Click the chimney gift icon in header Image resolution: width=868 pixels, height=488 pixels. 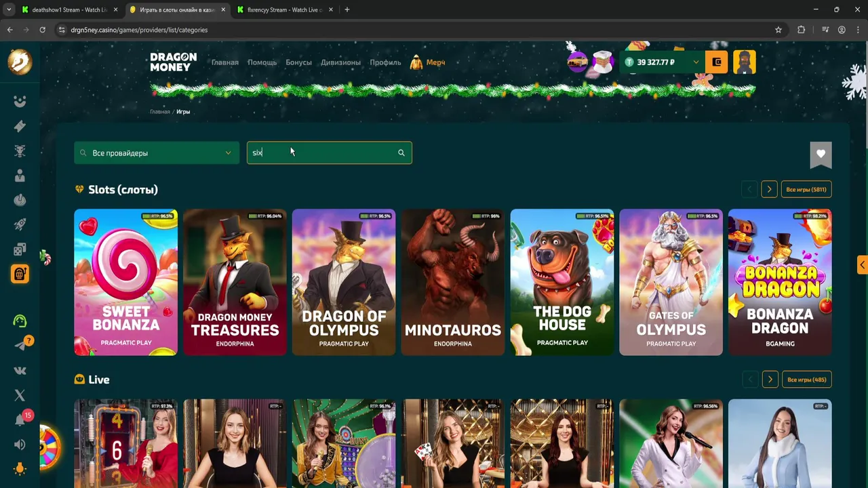tap(603, 62)
